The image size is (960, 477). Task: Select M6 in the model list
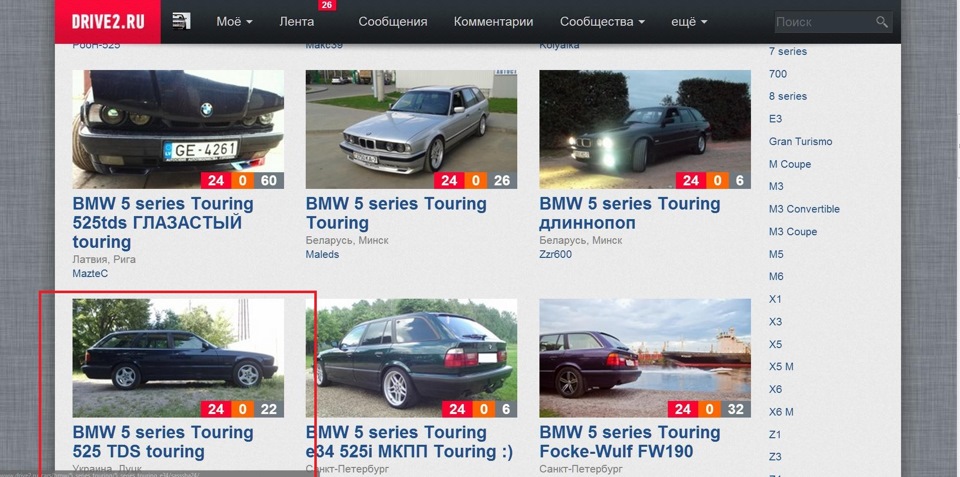[776, 276]
